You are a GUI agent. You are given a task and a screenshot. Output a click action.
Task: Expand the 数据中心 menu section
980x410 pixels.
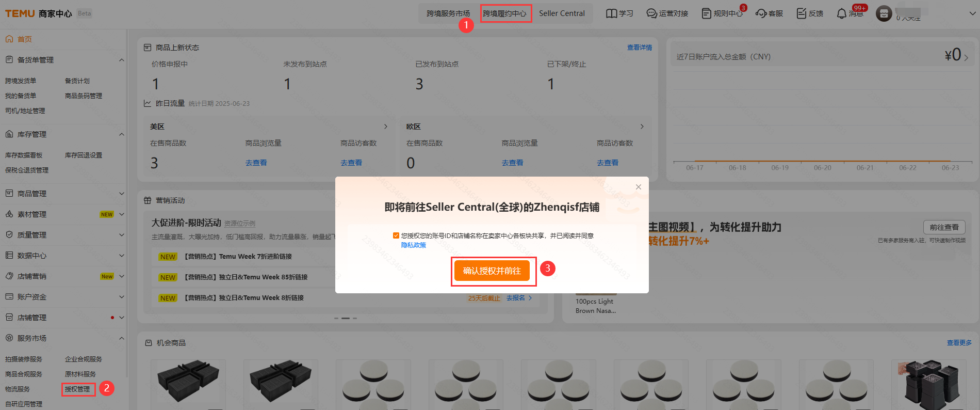[122, 256]
